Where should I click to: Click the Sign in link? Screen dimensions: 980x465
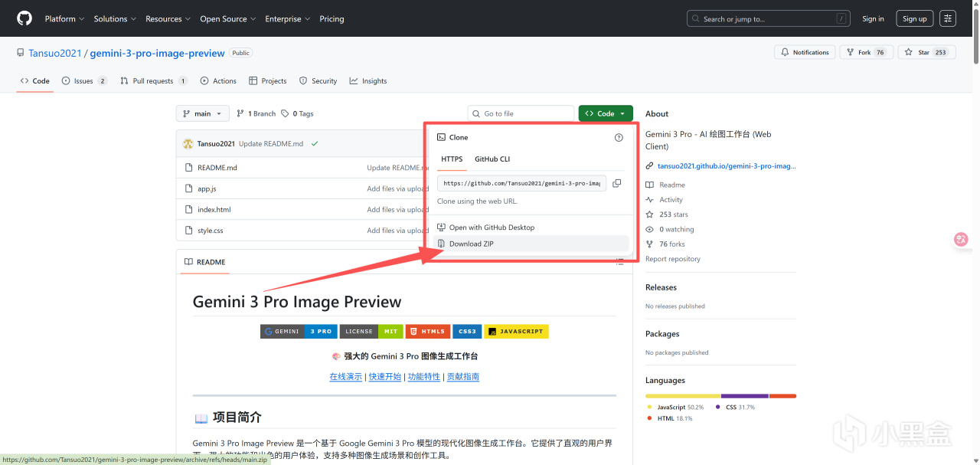(x=873, y=18)
